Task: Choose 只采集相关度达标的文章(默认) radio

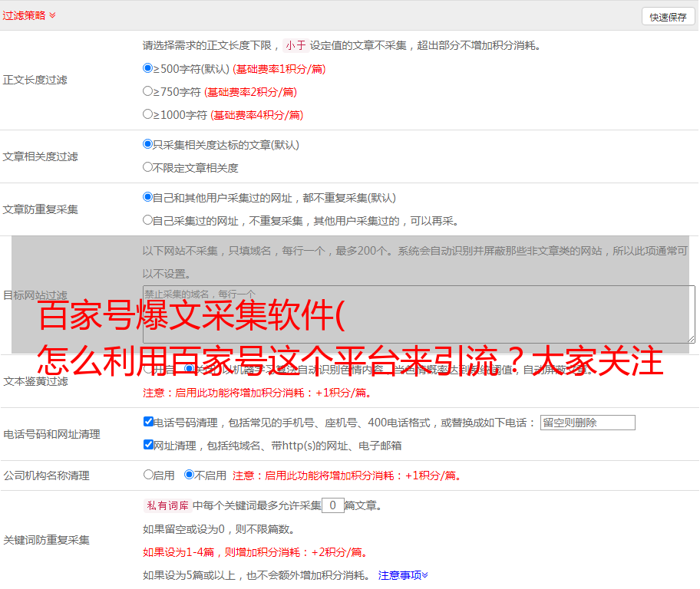Action: (147, 144)
